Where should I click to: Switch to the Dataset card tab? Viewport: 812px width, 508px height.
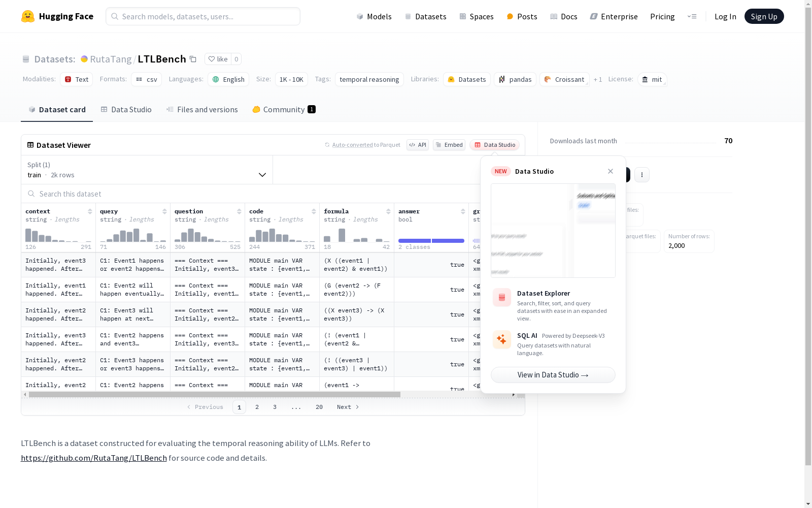(x=57, y=110)
